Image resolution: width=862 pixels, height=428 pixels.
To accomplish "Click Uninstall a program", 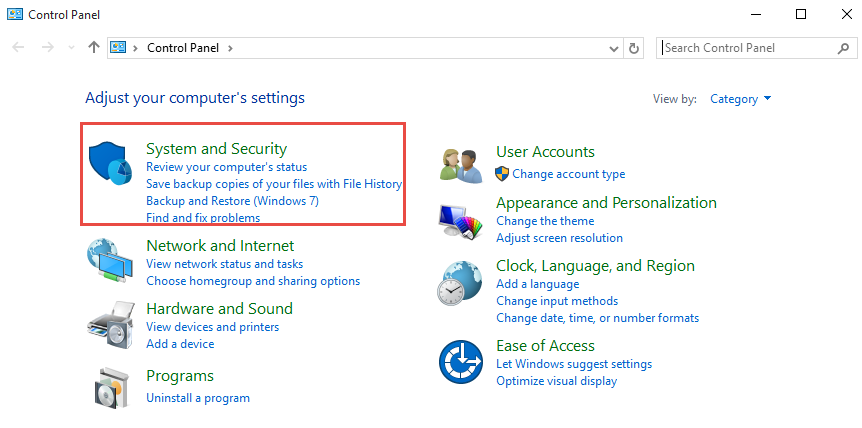I will (x=198, y=398).
